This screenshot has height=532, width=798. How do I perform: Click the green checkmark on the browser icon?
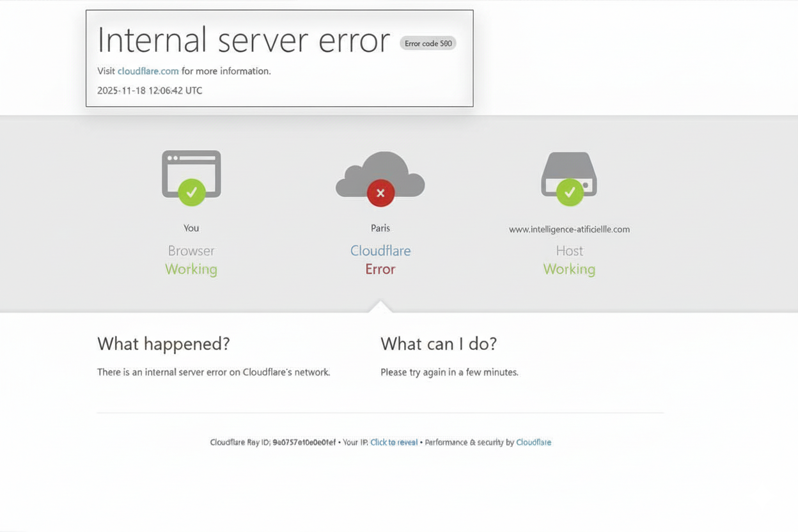191,192
